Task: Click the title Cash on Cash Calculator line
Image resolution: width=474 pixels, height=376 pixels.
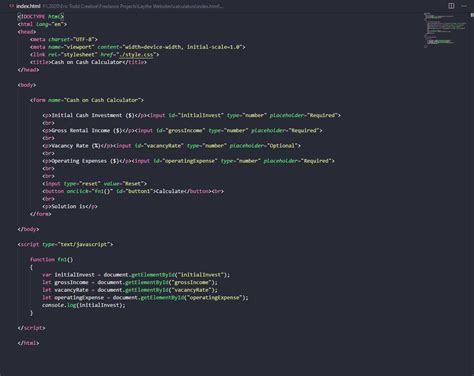Action: tap(88, 62)
